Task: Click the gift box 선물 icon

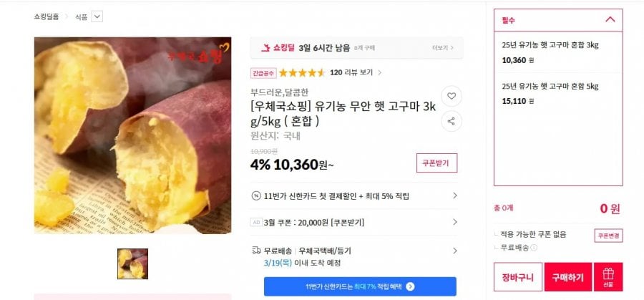Action: pos(608,277)
